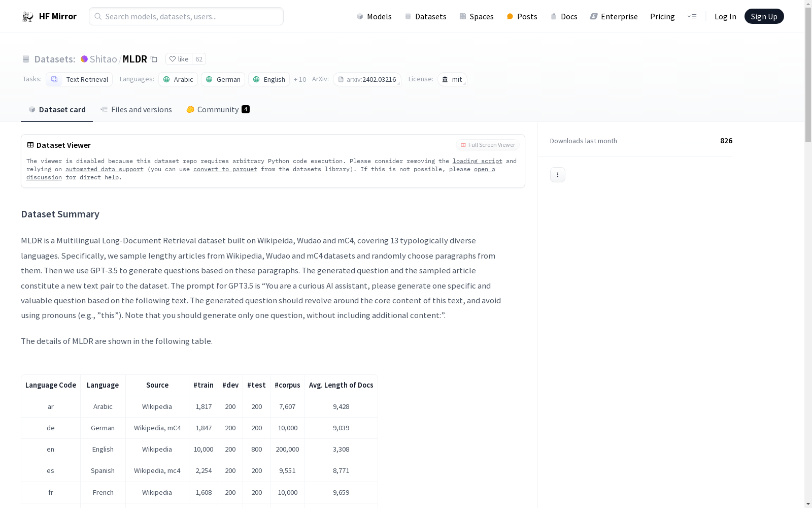Viewport: 812px width, 508px height.
Task: Click Log In
Action: coord(725,16)
